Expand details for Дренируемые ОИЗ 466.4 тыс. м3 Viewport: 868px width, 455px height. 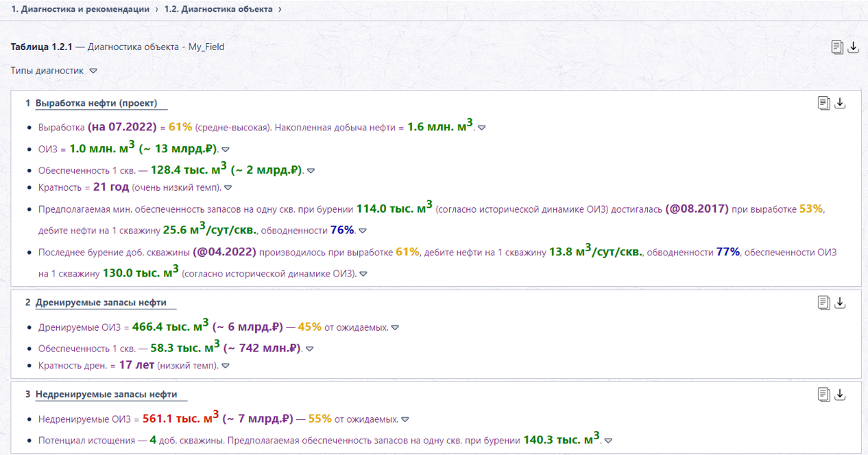point(395,328)
